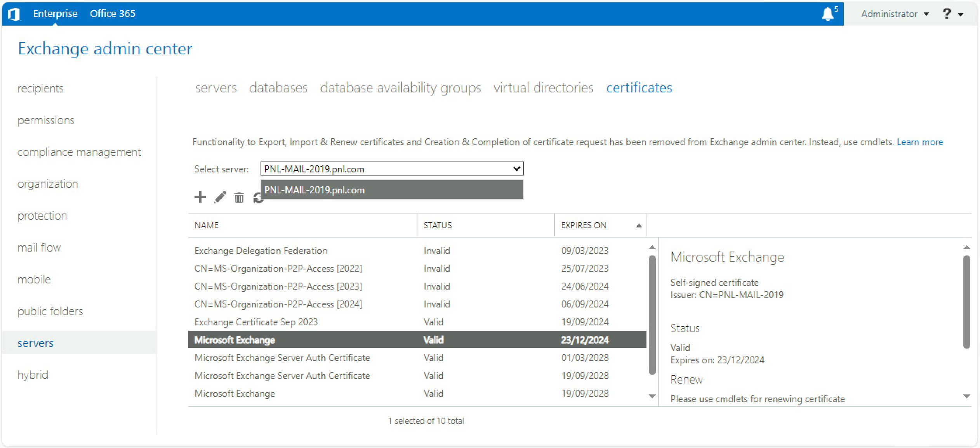Open the help question mark menu

point(952,14)
